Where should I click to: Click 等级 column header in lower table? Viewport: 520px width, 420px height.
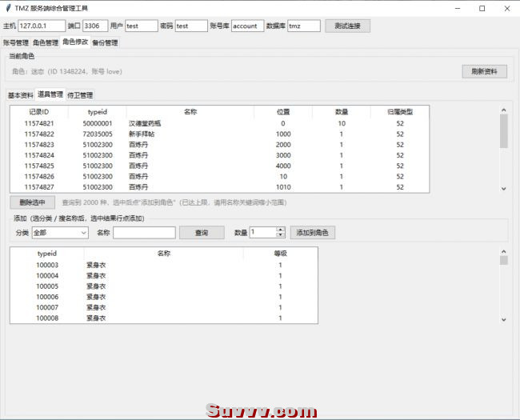280,254
